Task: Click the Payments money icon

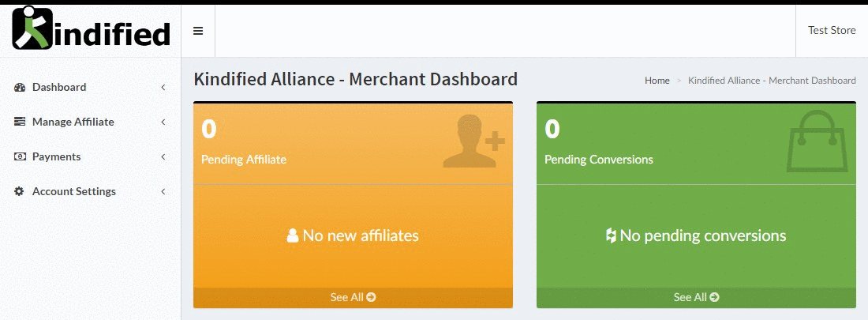Action: point(21,157)
